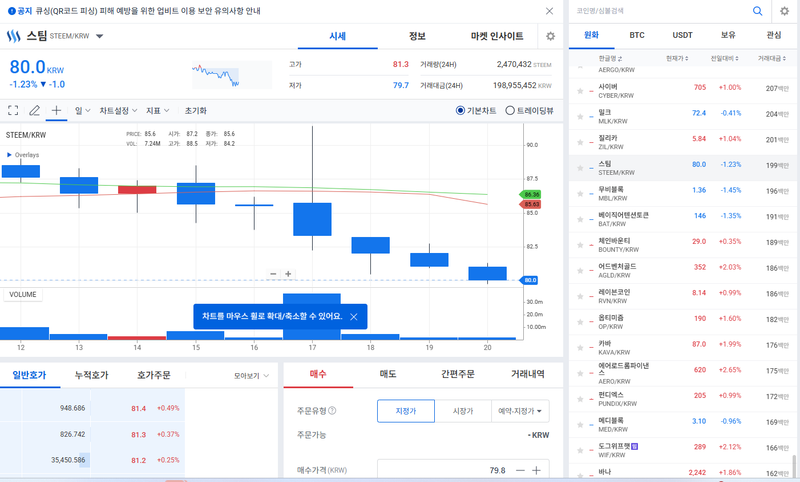Viewport: 800px width, 482px height.
Task: Open chart settings gear next to 마켓 인사이트
Action: (551, 36)
